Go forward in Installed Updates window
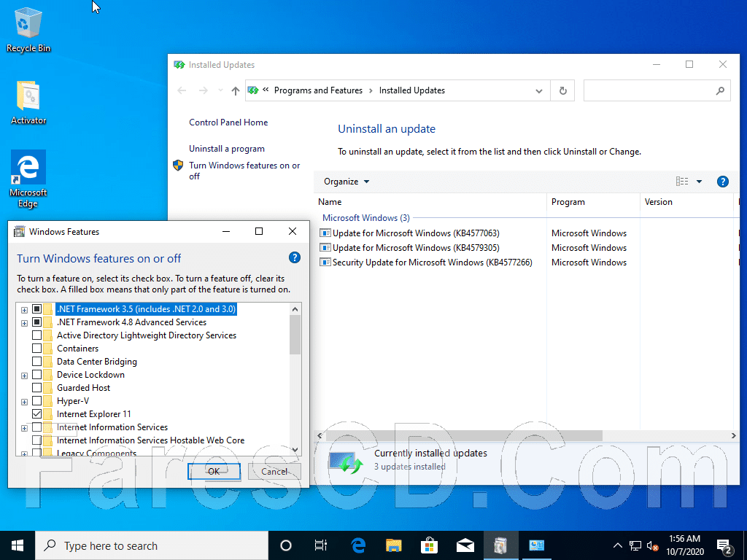 tap(203, 90)
